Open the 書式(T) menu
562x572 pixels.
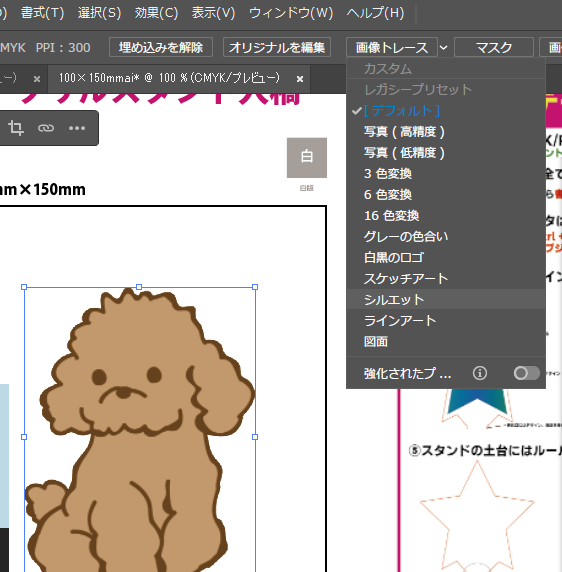[42, 13]
